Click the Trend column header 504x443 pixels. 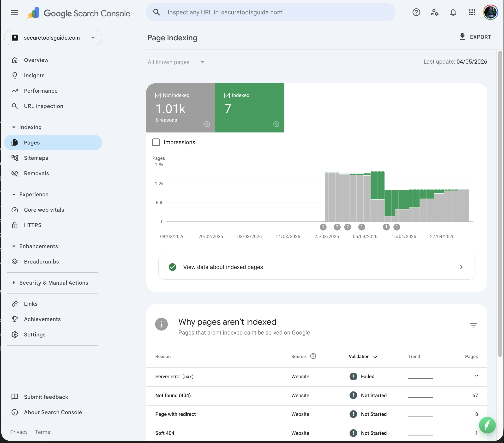point(414,356)
